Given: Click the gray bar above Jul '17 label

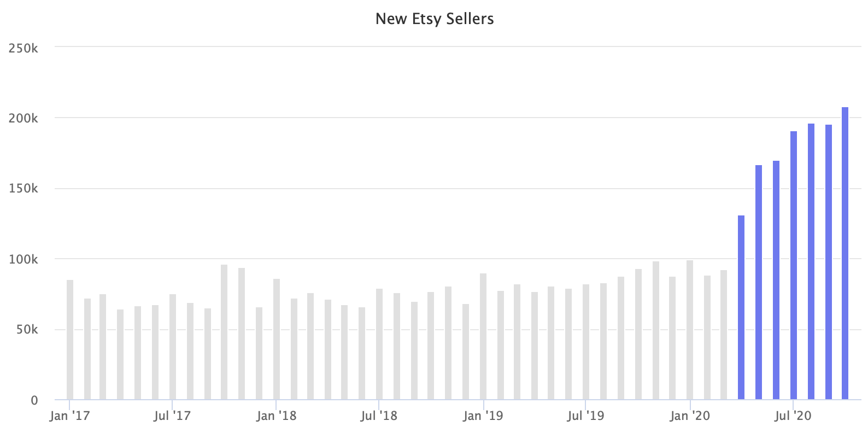Looking at the screenshot, I should click(173, 347).
